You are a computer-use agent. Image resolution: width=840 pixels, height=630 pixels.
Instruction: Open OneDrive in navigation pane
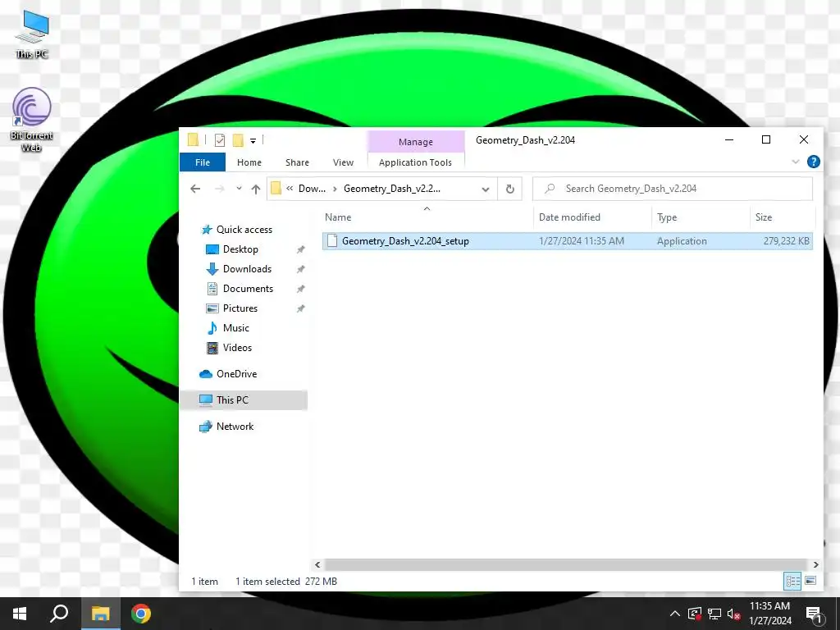pyautogui.click(x=236, y=374)
